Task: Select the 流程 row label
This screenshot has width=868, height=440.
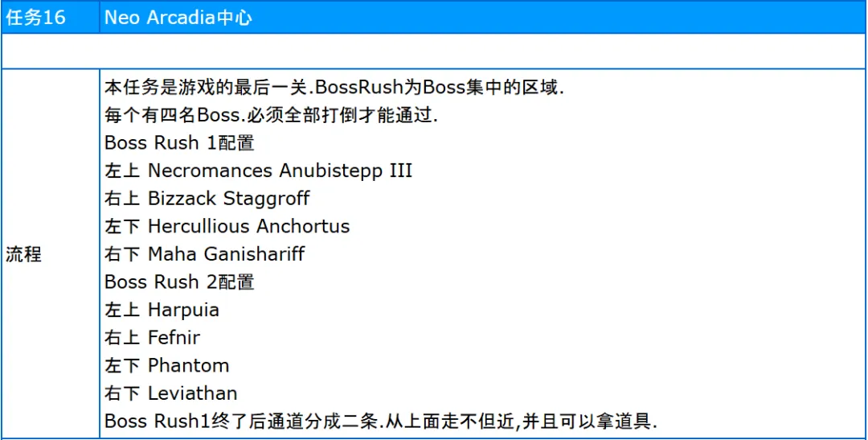Action: point(24,254)
